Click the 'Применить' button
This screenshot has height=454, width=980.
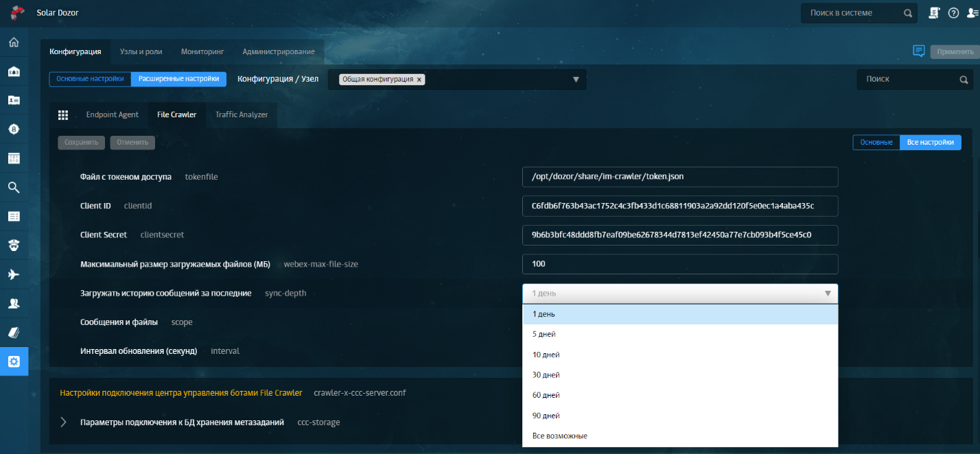(955, 51)
